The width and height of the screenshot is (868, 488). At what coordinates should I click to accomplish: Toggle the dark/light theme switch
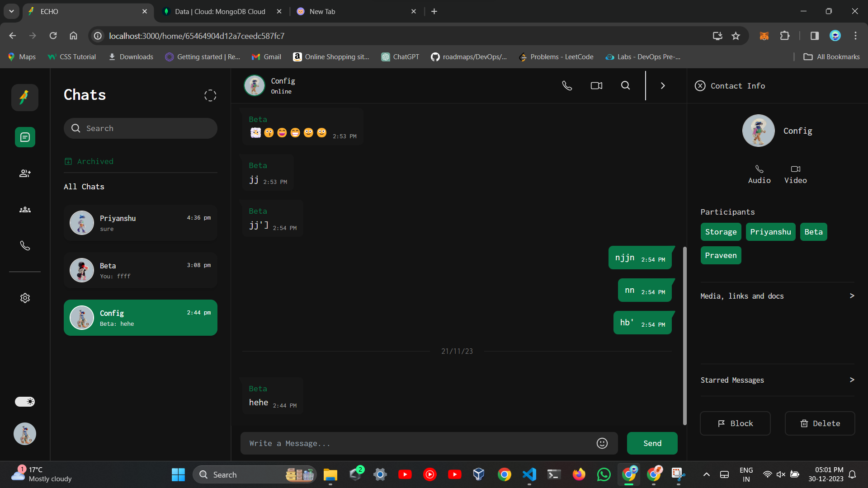[x=25, y=402]
